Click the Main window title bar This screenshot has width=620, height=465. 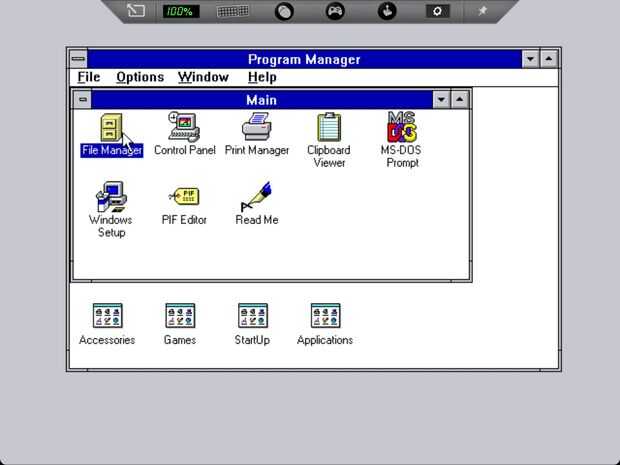262,100
